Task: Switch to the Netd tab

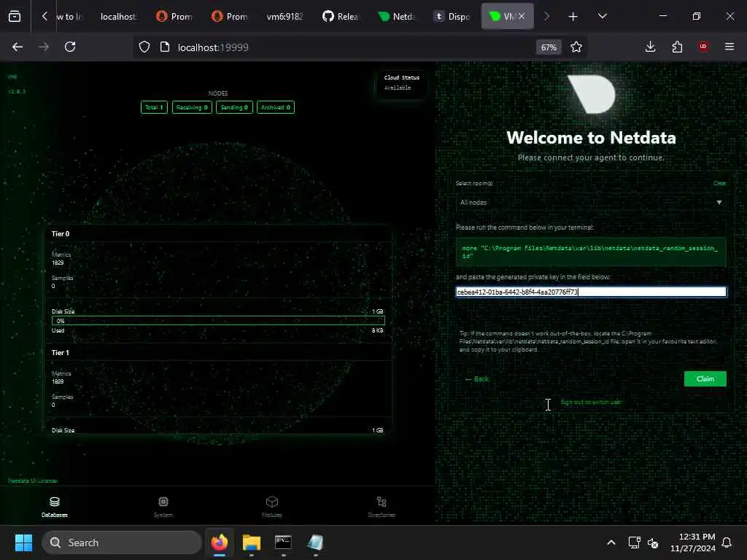Action: (x=396, y=17)
